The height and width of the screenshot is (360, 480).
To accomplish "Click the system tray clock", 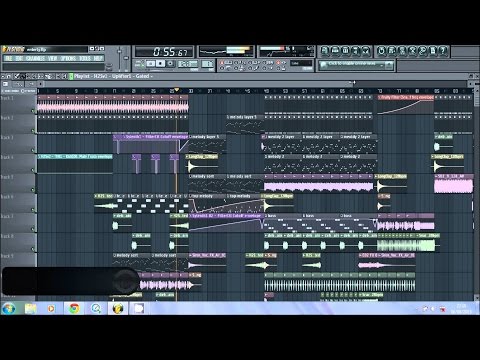I will click(461, 309).
